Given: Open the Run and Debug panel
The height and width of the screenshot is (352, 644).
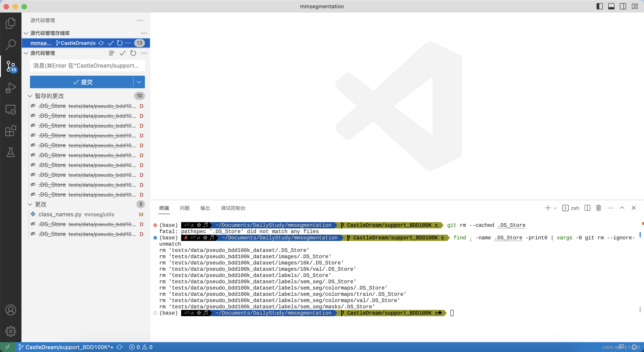Looking at the screenshot, I should (11, 88).
